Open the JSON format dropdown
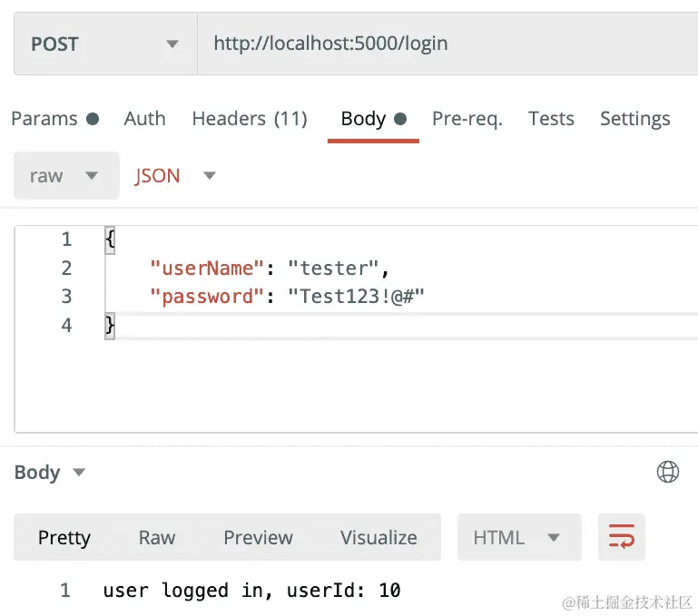 click(175, 175)
